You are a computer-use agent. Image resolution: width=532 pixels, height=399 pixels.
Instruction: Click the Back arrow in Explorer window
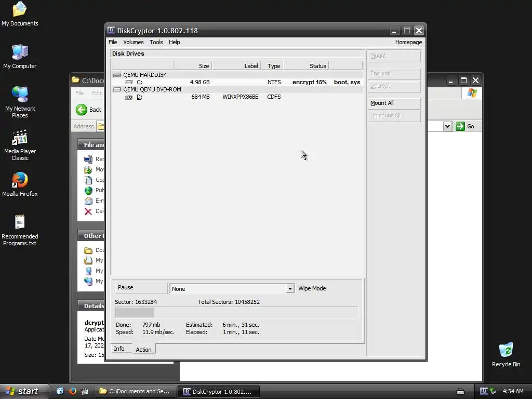82,110
